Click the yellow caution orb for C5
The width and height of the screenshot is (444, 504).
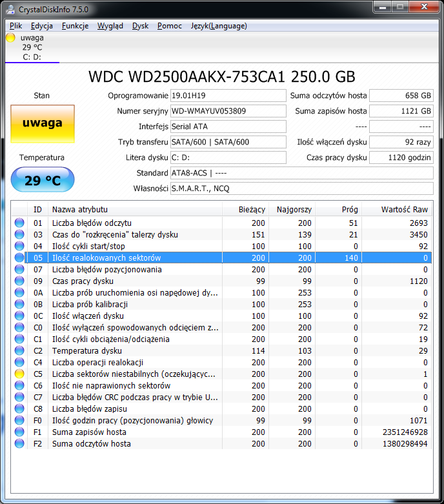tap(19, 374)
